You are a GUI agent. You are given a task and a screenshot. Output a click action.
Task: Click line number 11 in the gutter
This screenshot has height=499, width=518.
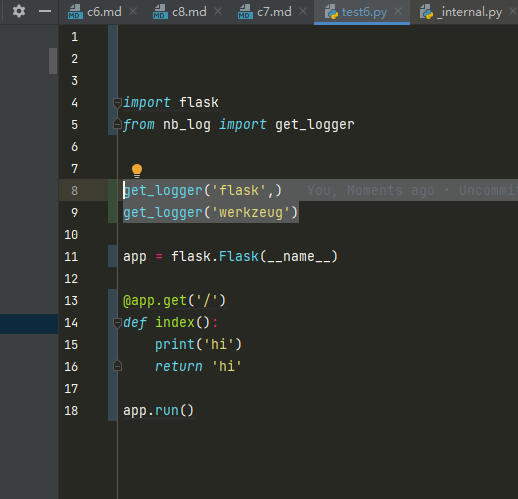click(71, 257)
